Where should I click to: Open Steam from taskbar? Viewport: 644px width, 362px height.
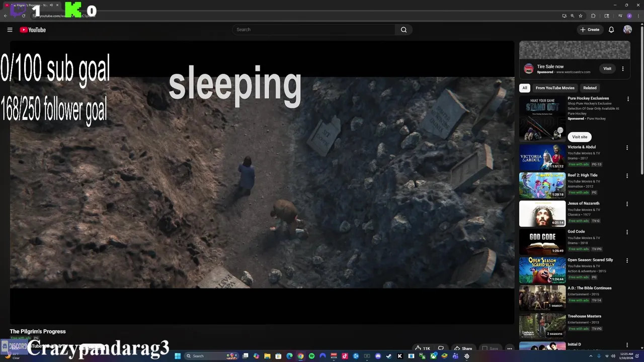click(389, 356)
